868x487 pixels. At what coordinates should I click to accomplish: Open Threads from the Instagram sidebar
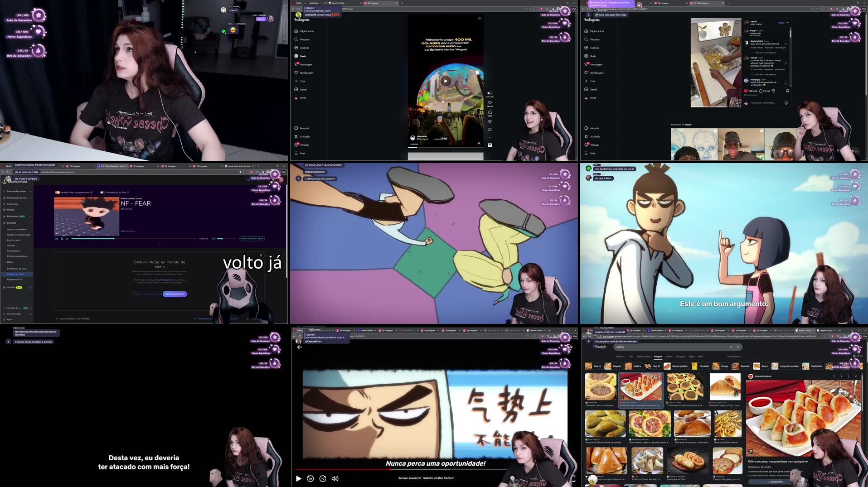click(297, 145)
